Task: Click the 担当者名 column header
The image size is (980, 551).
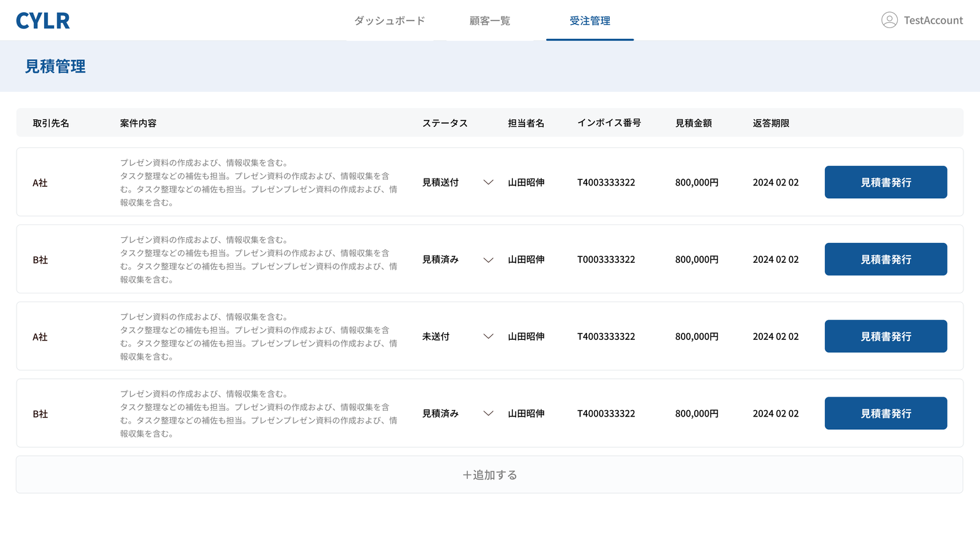Action: coord(526,123)
